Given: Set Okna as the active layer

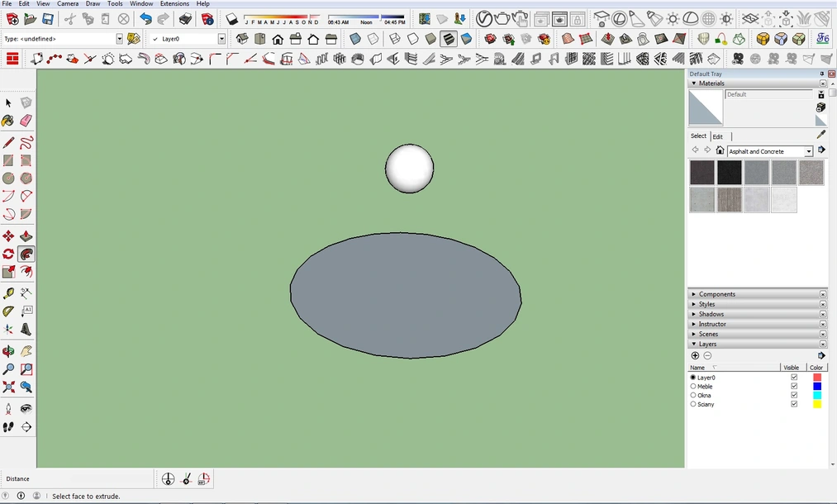Looking at the screenshot, I should pyautogui.click(x=692, y=395).
